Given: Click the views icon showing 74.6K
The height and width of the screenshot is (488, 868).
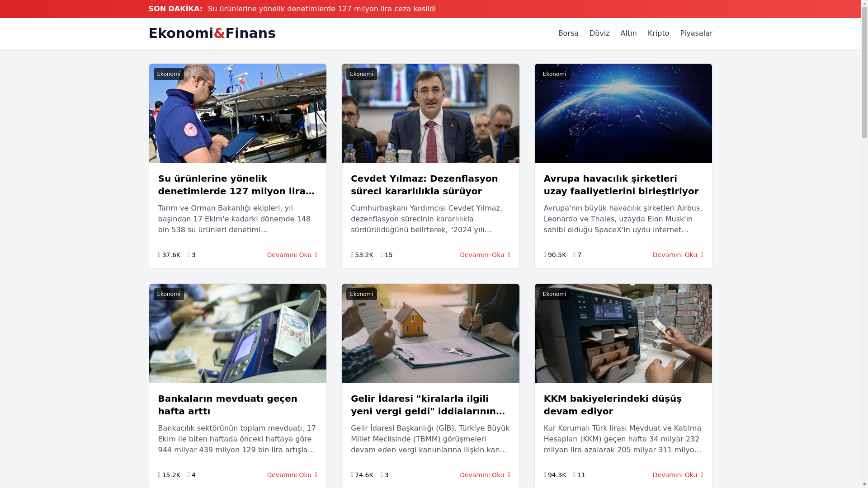Looking at the screenshot, I should pyautogui.click(x=352, y=475).
